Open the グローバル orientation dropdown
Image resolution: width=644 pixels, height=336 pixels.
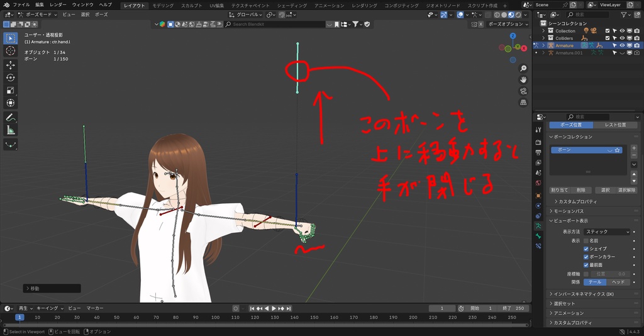(246, 15)
